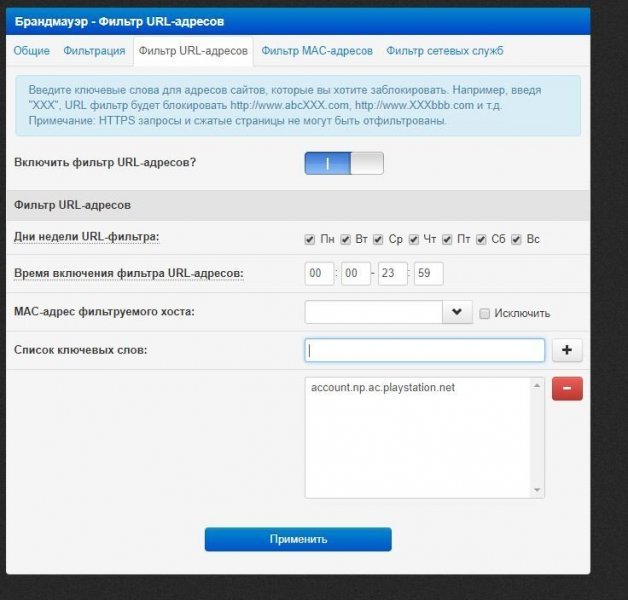Viewport: 628px width, 600px height.
Task: Toggle the Сб weekday checkbox
Action: click(x=482, y=240)
